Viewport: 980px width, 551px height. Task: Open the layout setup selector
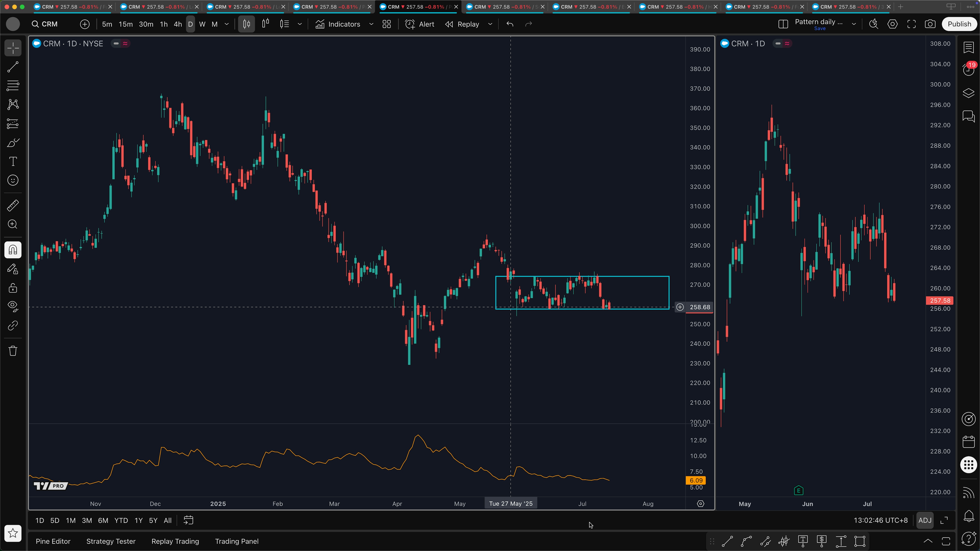783,24
